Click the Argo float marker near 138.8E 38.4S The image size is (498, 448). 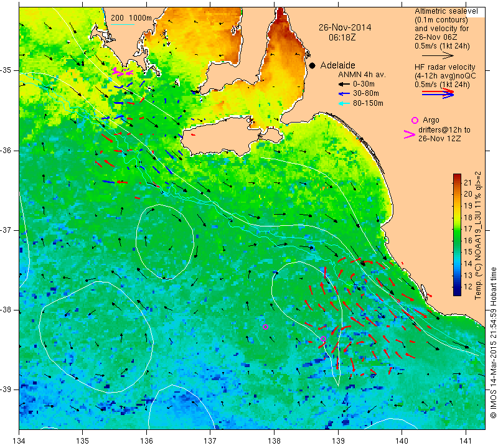(x=323, y=338)
